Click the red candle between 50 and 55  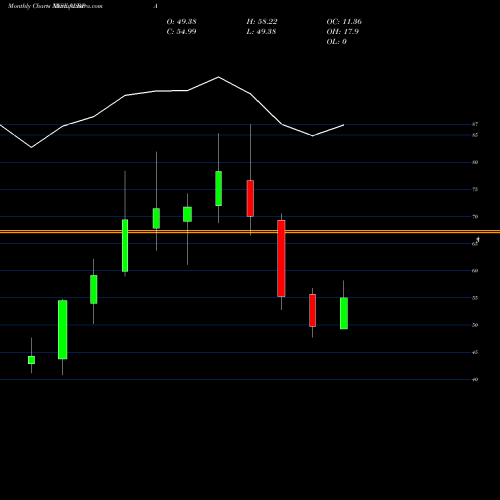(x=312, y=310)
